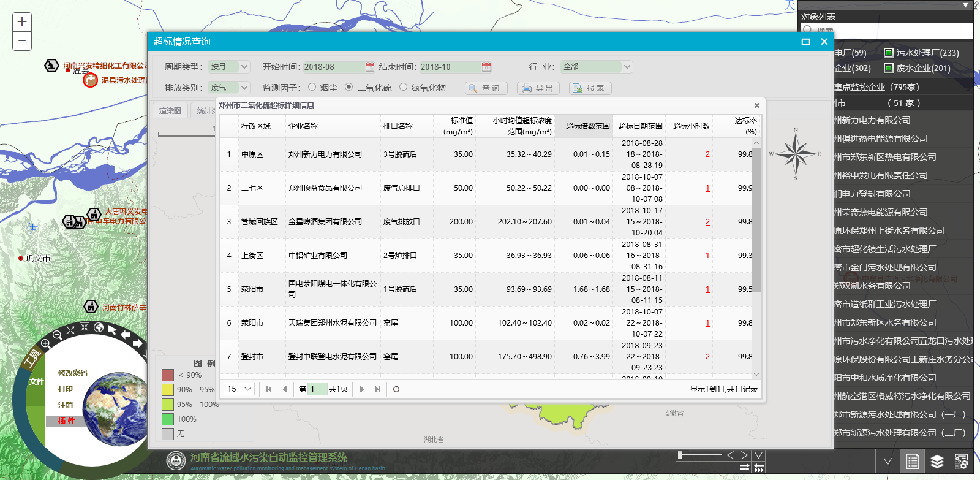Click the 查询 search button
Image resolution: width=980 pixels, height=480 pixels.
click(485, 88)
